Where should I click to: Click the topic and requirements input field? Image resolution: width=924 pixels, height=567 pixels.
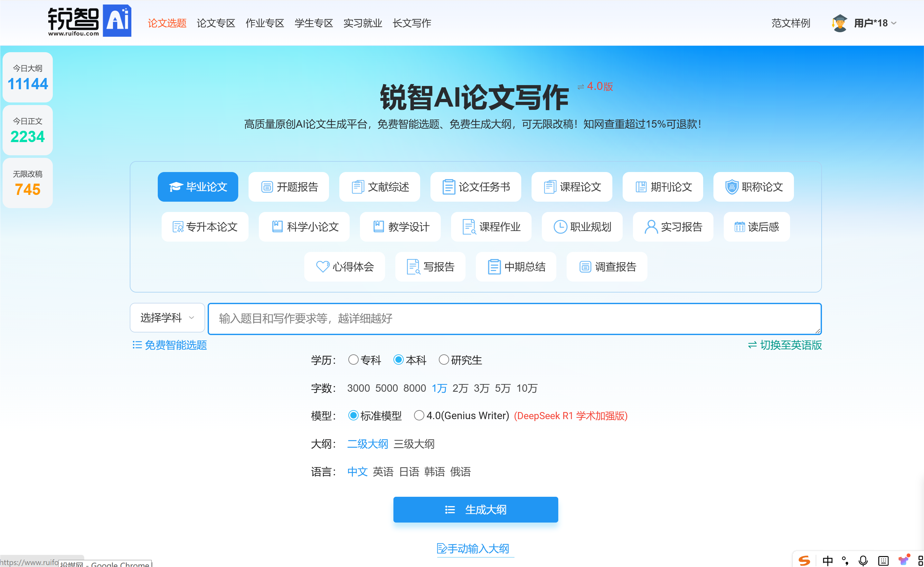(x=515, y=319)
